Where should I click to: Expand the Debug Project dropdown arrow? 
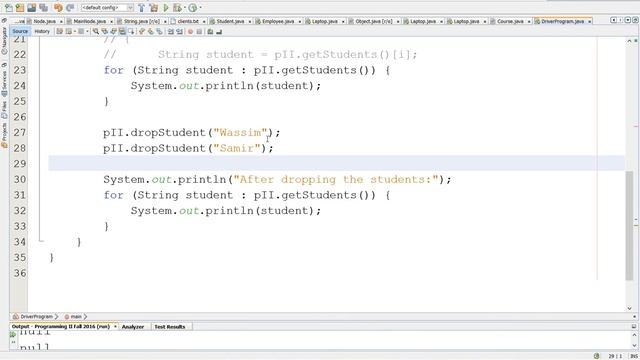(184, 8)
